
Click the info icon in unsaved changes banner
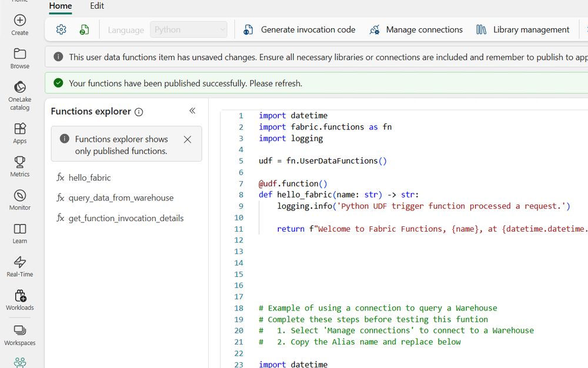58,56
